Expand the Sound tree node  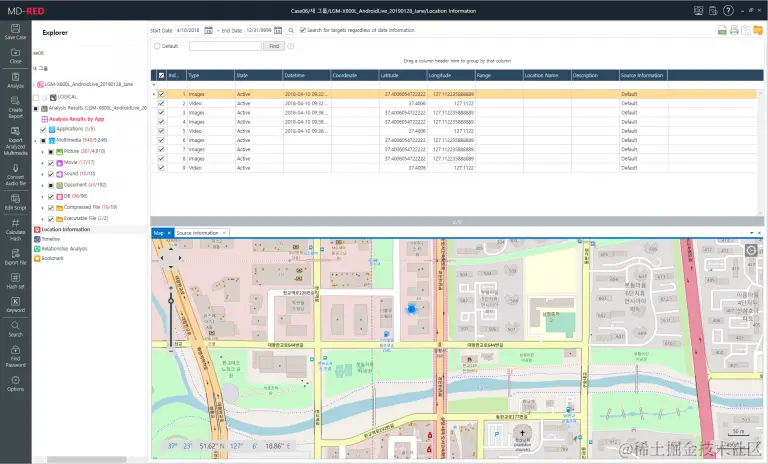42,174
